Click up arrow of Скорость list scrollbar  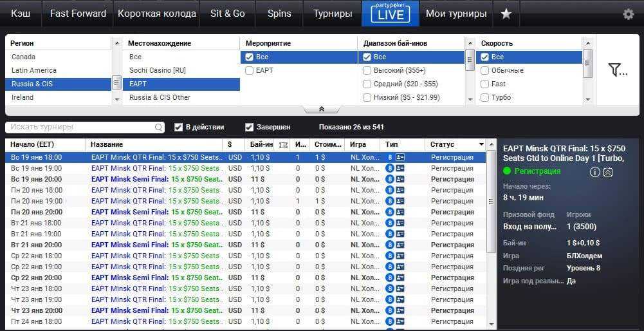click(588, 43)
